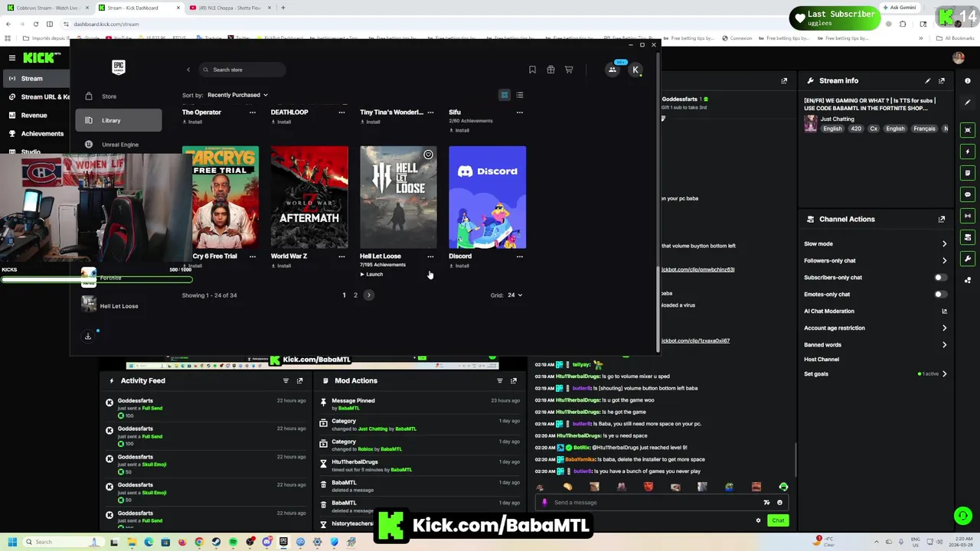Open the Epic gift box icon

(x=550, y=70)
